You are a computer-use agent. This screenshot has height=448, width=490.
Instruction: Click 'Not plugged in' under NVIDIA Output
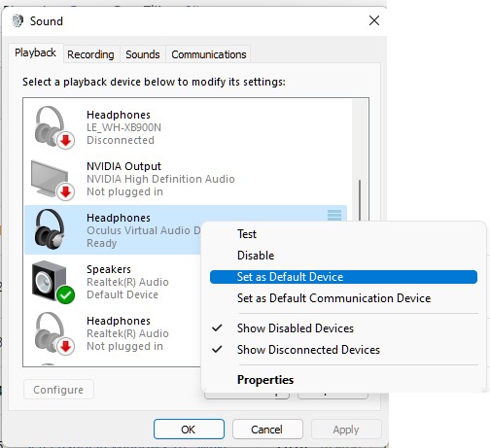tap(124, 191)
